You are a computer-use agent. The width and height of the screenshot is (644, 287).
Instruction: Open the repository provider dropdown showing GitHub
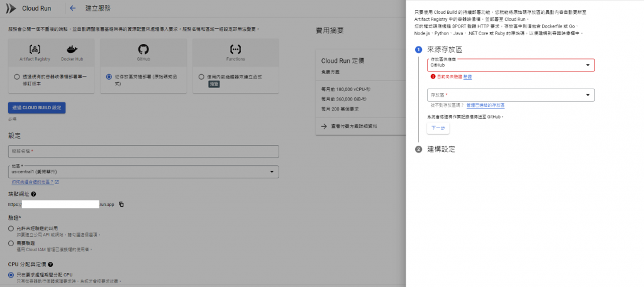511,65
